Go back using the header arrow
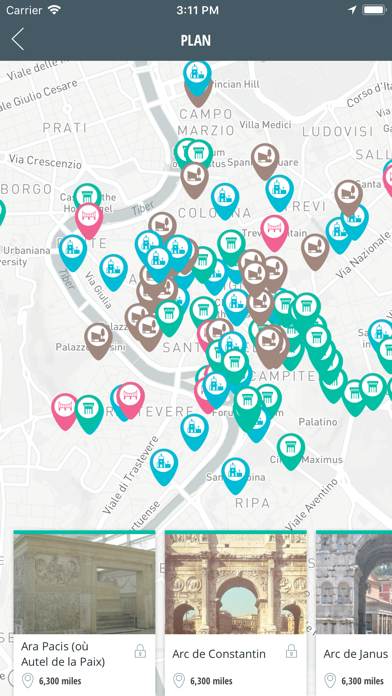Viewport: 392px width, 696px height. [18, 40]
